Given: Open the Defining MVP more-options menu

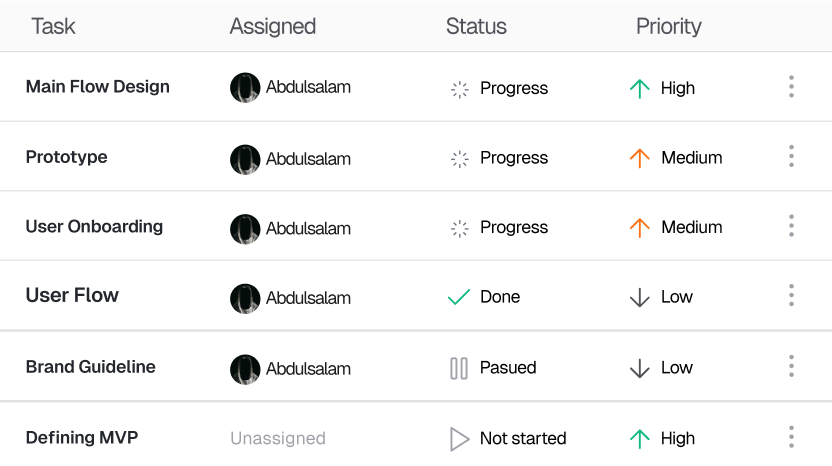Looking at the screenshot, I should pyautogui.click(x=791, y=437).
